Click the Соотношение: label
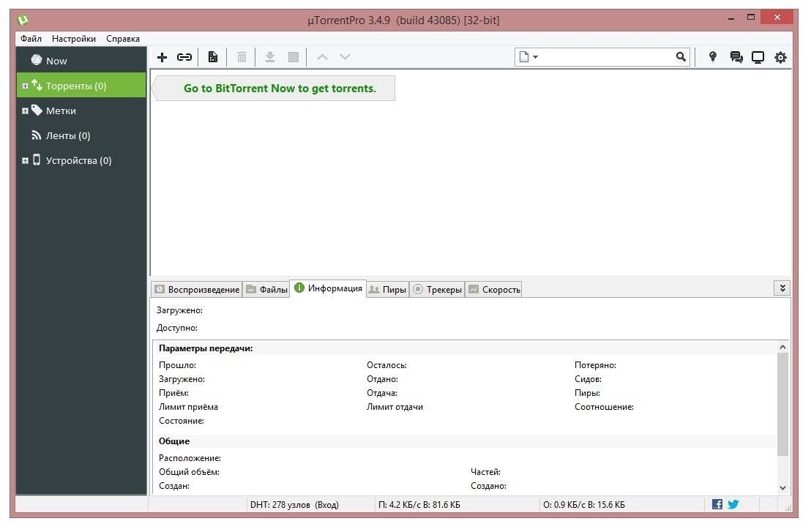The height and width of the screenshot is (532, 811). [604, 407]
